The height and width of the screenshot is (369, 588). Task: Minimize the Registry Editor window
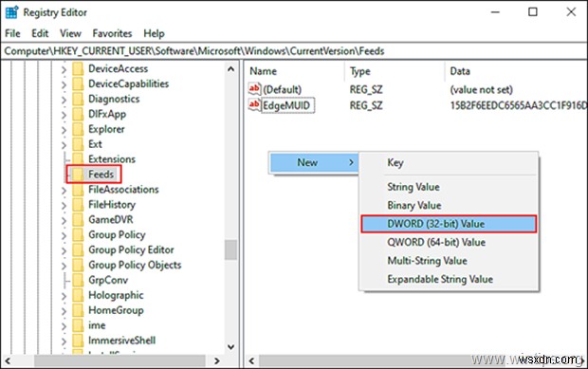point(495,12)
